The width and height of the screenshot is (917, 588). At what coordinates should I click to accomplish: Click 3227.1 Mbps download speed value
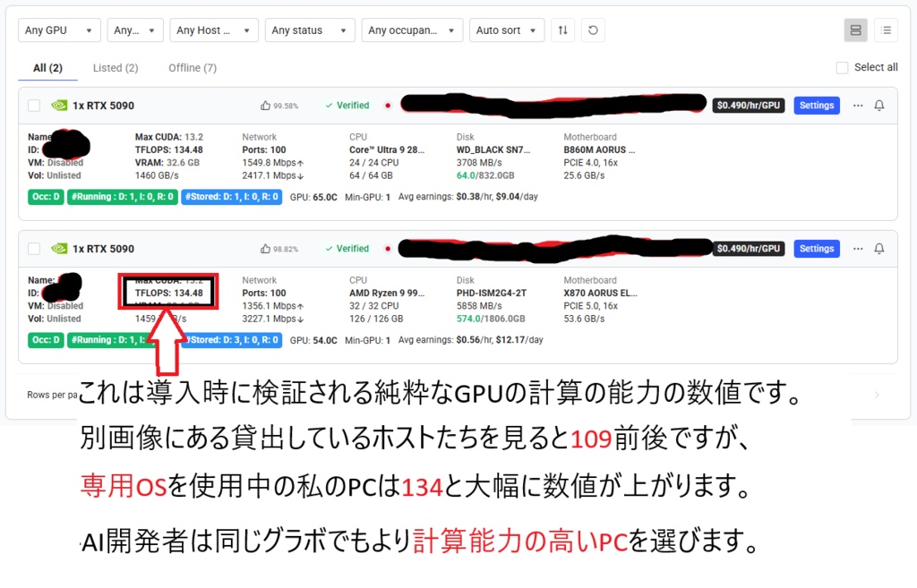(x=272, y=320)
